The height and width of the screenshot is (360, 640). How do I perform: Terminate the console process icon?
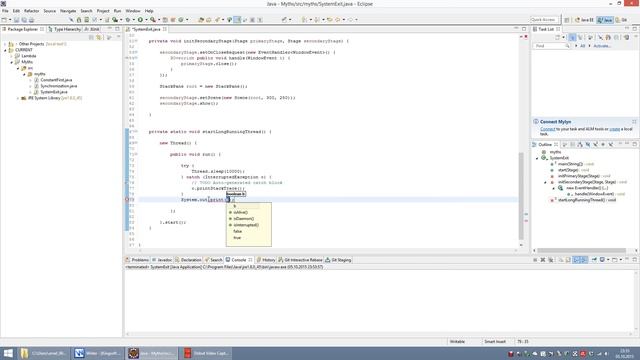pos(535,260)
